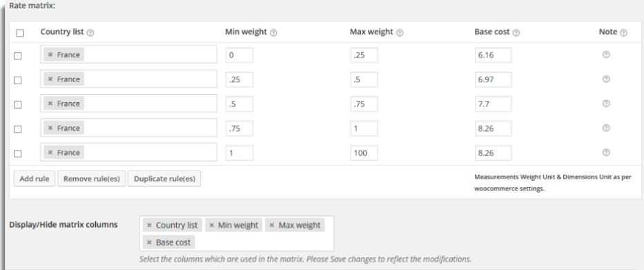Click the Duplicate rule(es) button
This screenshot has width=644, height=270.
click(x=164, y=179)
